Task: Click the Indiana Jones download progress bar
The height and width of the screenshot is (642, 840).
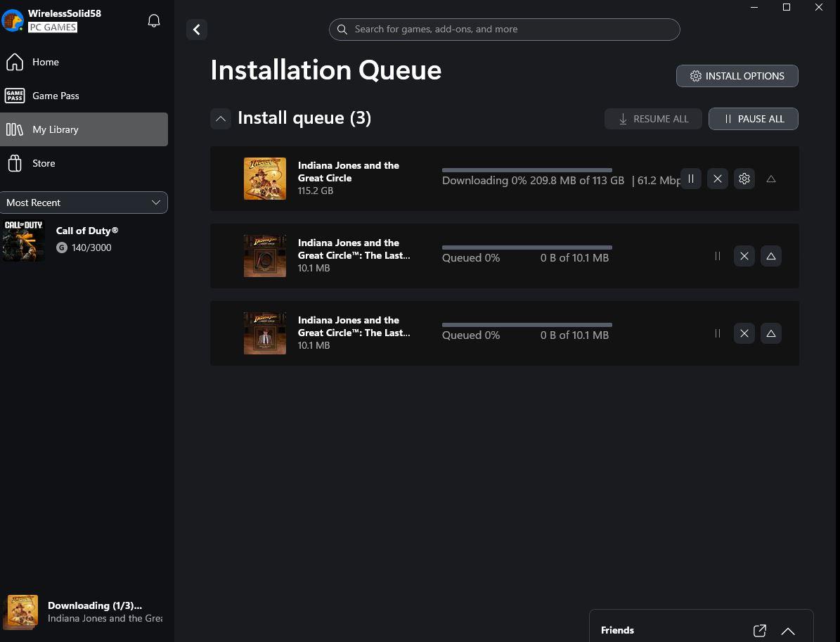Action: pyautogui.click(x=526, y=170)
